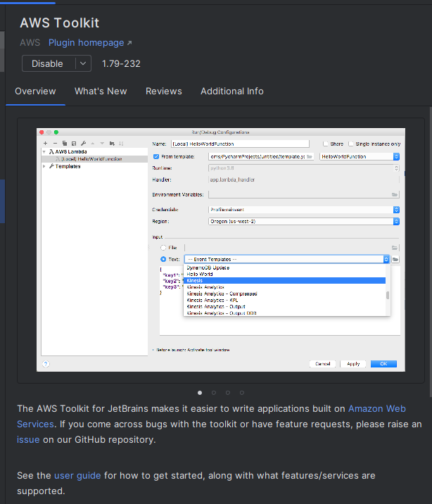
Task: Select the third carousel dot
Action: (x=228, y=393)
